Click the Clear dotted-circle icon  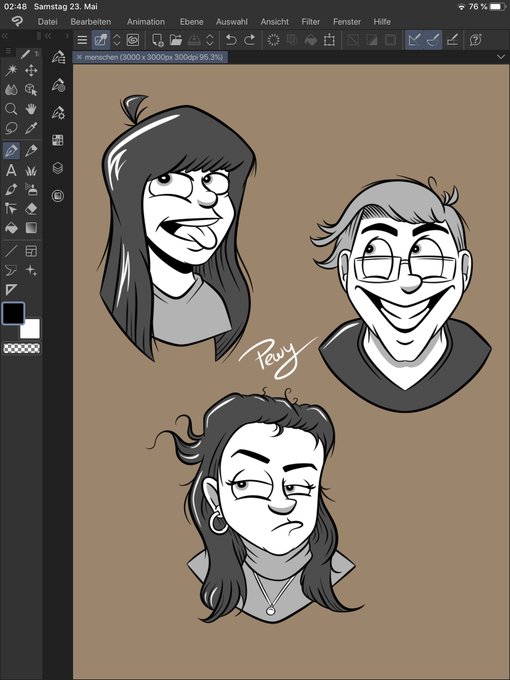click(273, 40)
